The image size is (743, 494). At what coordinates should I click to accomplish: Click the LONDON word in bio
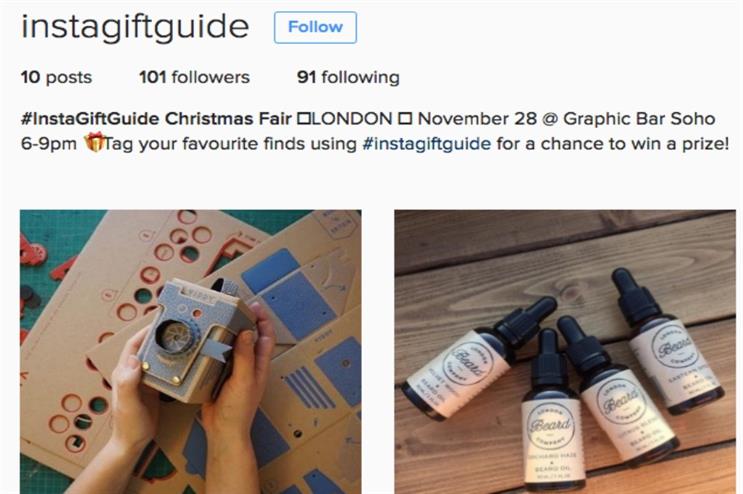[x=351, y=118]
